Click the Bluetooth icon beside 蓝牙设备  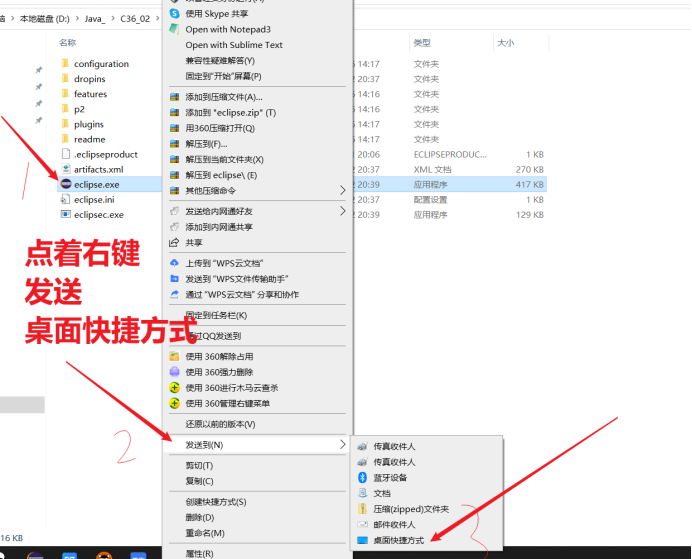point(362,477)
